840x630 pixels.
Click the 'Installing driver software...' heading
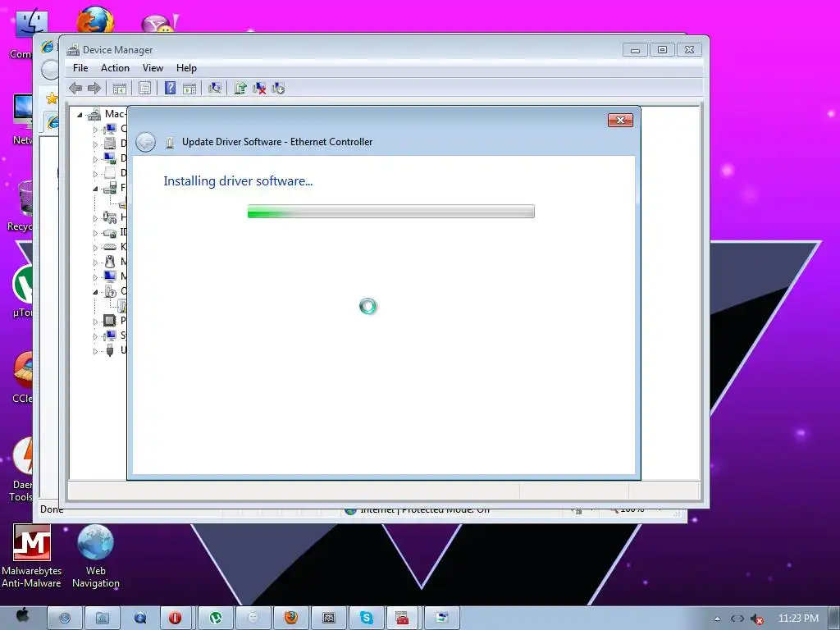pos(238,181)
